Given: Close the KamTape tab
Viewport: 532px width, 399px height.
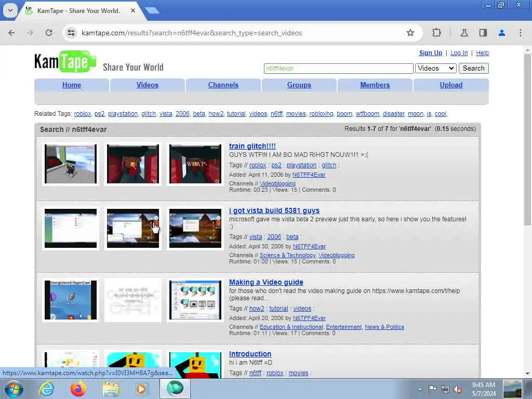Looking at the screenshot, I should click(x=133, y=10).
